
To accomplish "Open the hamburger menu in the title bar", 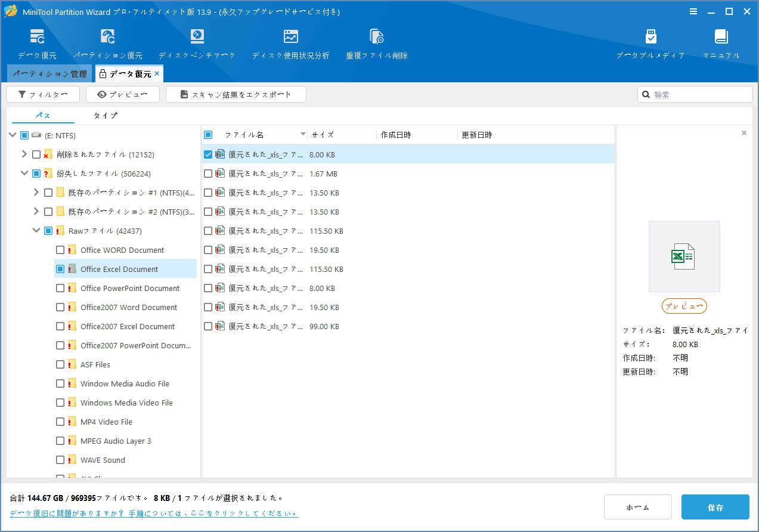I will (x=693, y=11).
